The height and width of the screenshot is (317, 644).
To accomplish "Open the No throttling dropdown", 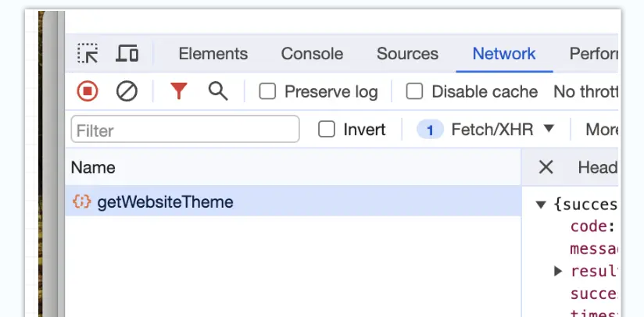I will [x=585, y=92].
